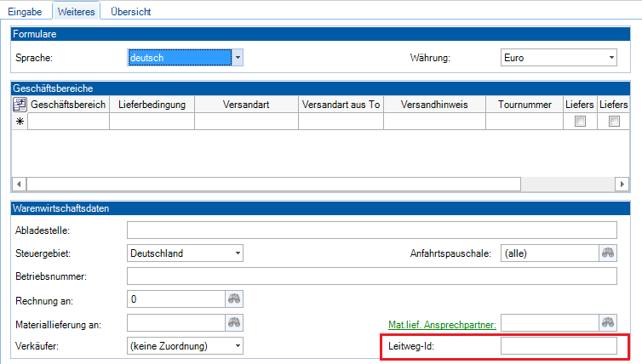Click binoculars beside Mat.lief. Ansprechpartner field
Viewport: 642px width, 364px height.
[608, 322]
